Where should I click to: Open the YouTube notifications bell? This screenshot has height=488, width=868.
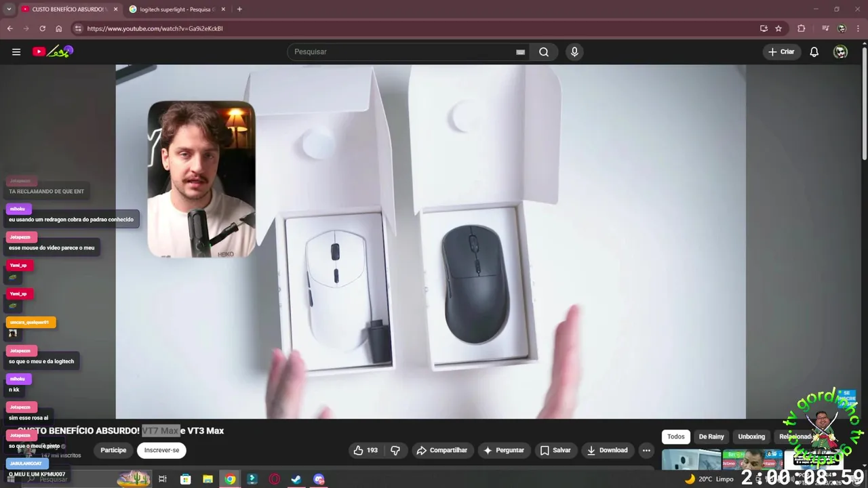814,52
